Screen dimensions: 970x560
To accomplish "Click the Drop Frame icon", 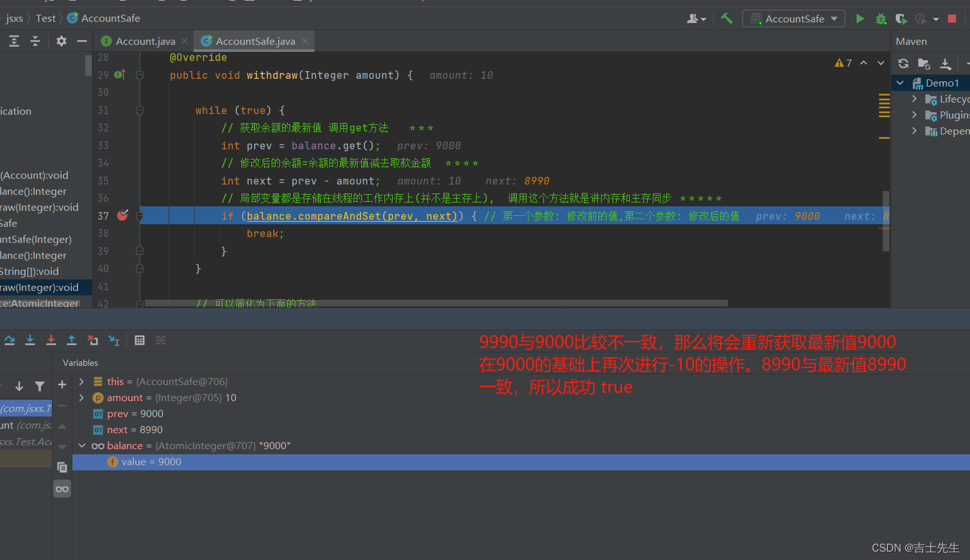I will click(93, 340).
